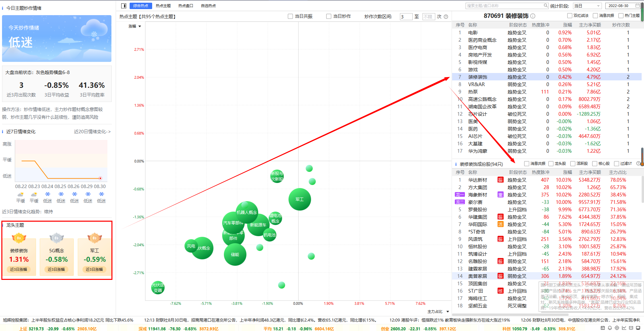The height and width of the screenshot is (331, 644).
Task: Enable the 当日共振 checkbox
Action: (x=290, y=16)
